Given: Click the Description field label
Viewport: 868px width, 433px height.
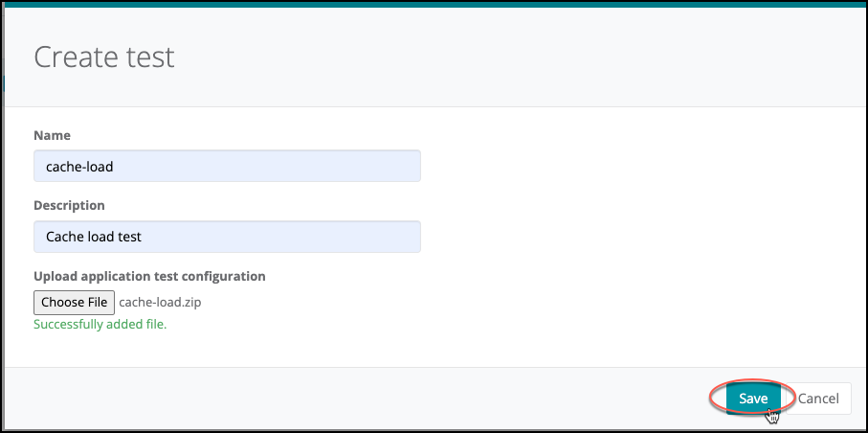Looking at the screenshot, I should 69,205.
